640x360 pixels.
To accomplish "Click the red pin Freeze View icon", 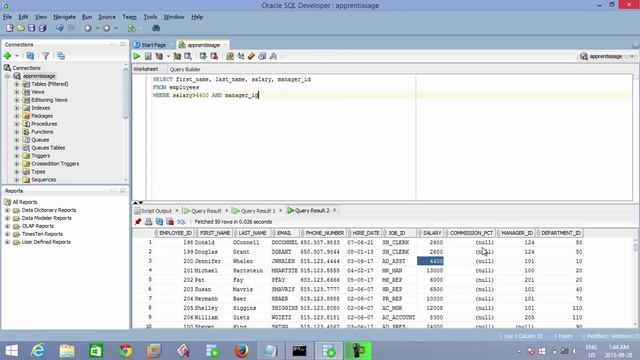I will tap(138, 222).
